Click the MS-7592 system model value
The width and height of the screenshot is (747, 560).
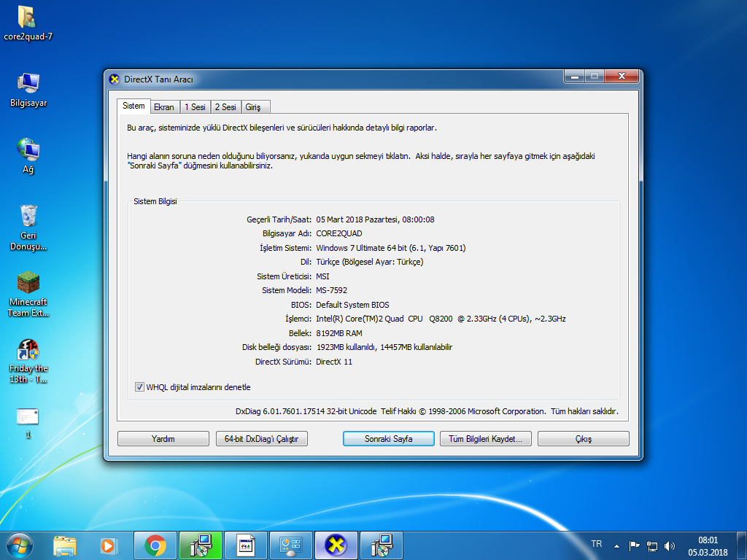click(332, 290)
